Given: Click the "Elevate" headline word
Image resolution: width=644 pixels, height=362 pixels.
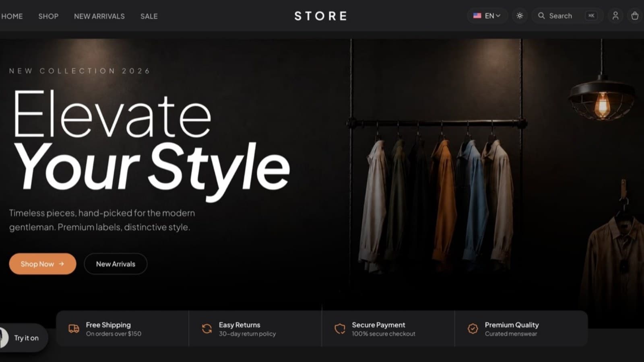Looking at the screenshot, I should pyautogui.click(x=112, y=114).
